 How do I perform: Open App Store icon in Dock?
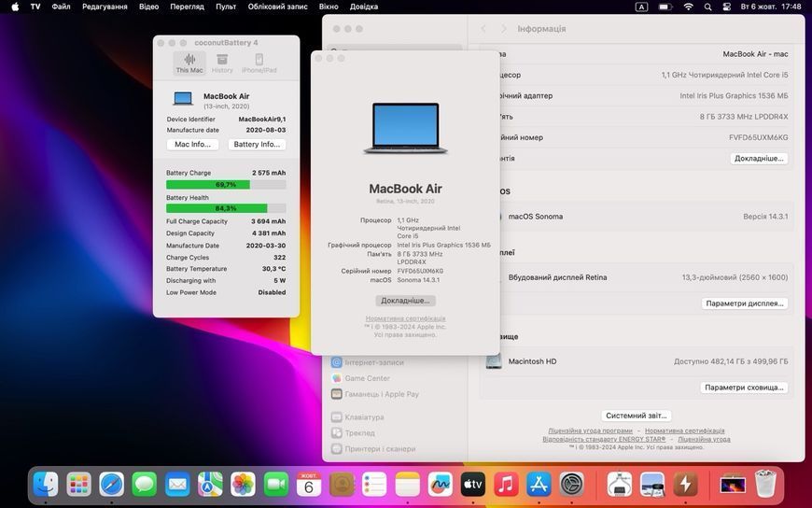[539, 485]
